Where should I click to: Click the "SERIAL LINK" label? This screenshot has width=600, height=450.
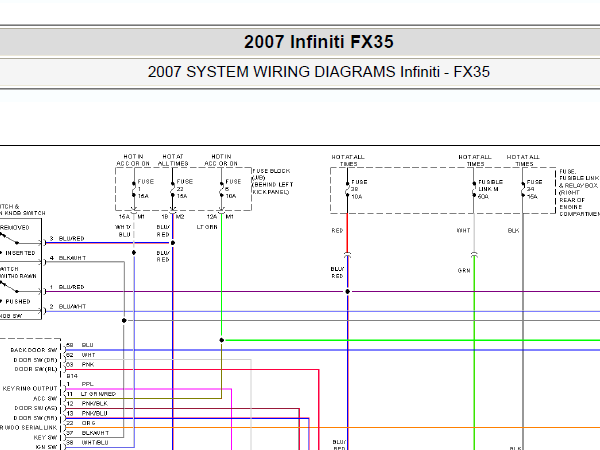tap(38, 427)
